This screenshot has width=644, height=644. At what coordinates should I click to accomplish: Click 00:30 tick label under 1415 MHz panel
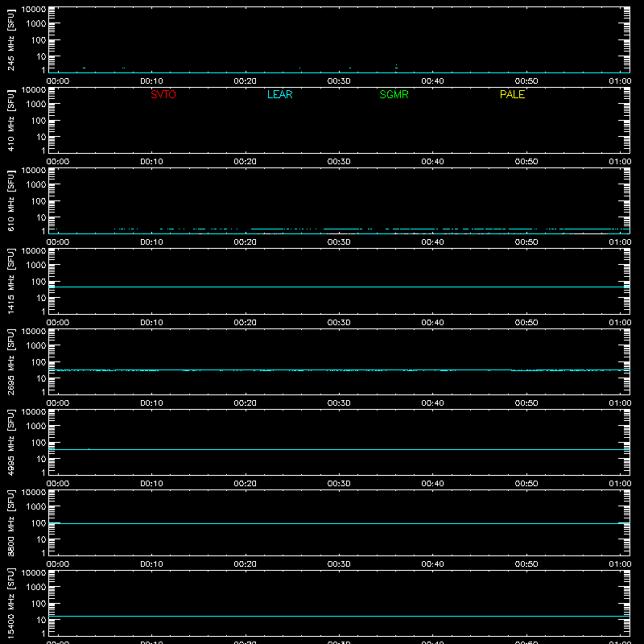[339, 323]
